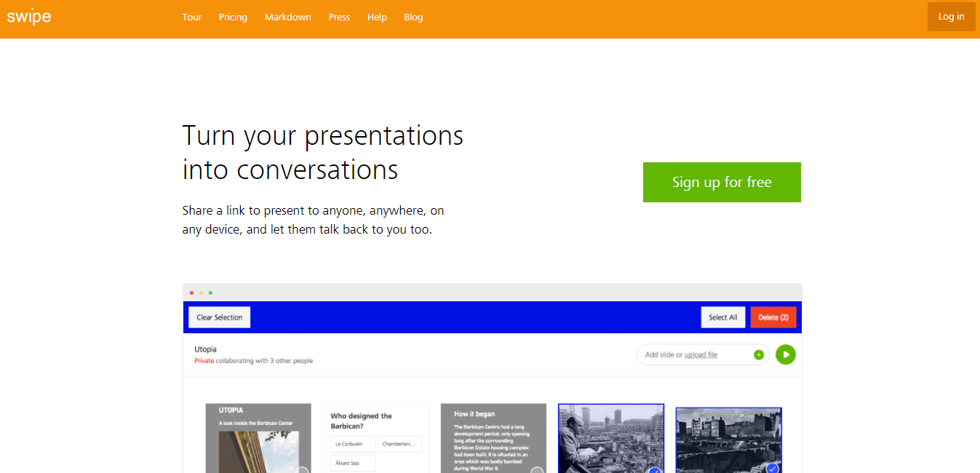
Task: Open the Press page
Action: tap(339, 17)
